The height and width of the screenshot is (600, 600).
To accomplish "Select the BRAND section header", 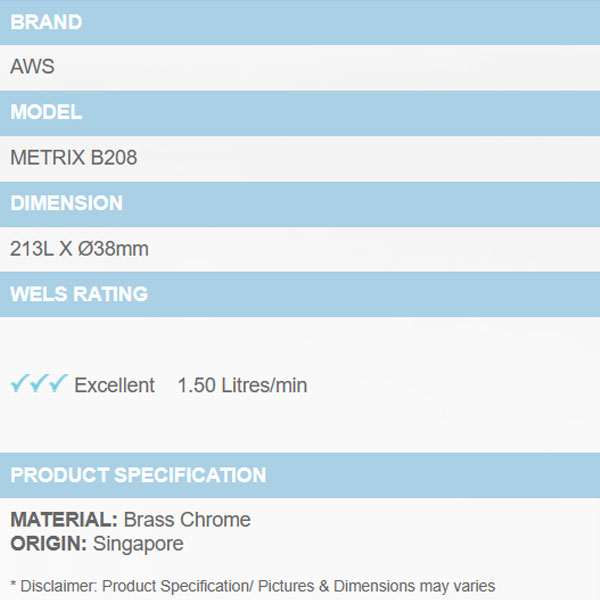I will [46, 22].
